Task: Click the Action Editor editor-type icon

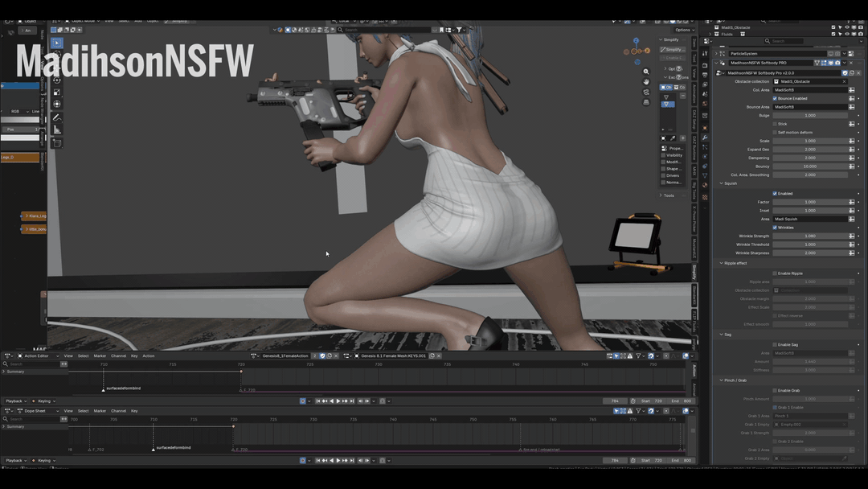Action: [x=8, y=356]
